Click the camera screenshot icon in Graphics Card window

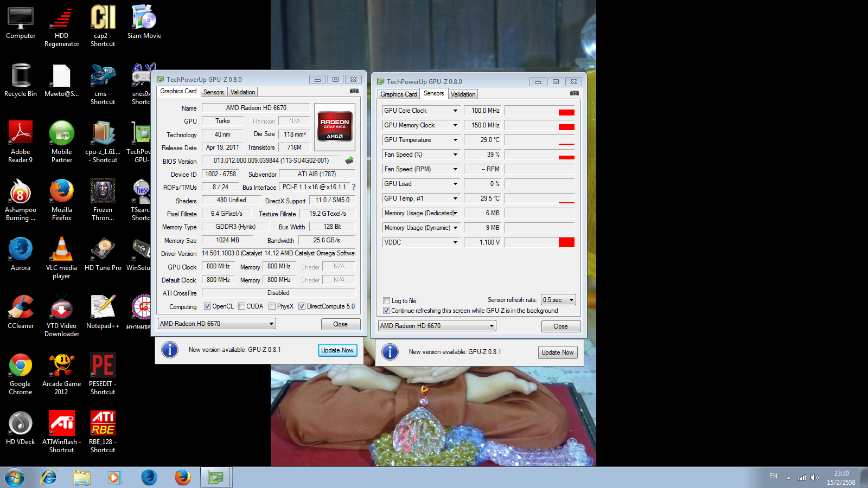click(354, 91)
